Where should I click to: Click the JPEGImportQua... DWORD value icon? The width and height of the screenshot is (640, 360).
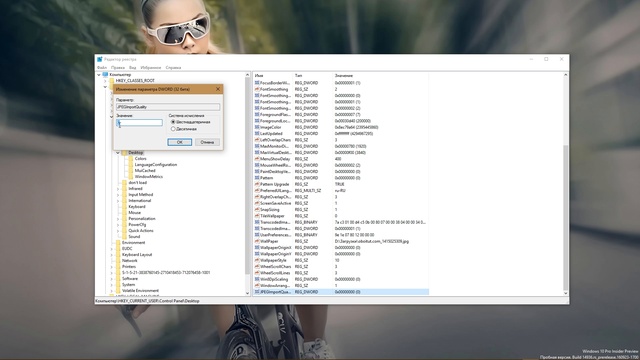click(257, 292)
